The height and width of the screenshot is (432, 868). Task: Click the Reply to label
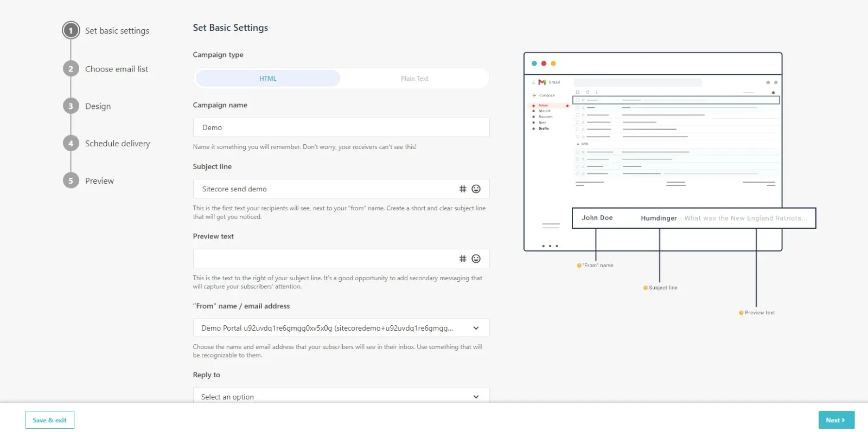point(206,375)
